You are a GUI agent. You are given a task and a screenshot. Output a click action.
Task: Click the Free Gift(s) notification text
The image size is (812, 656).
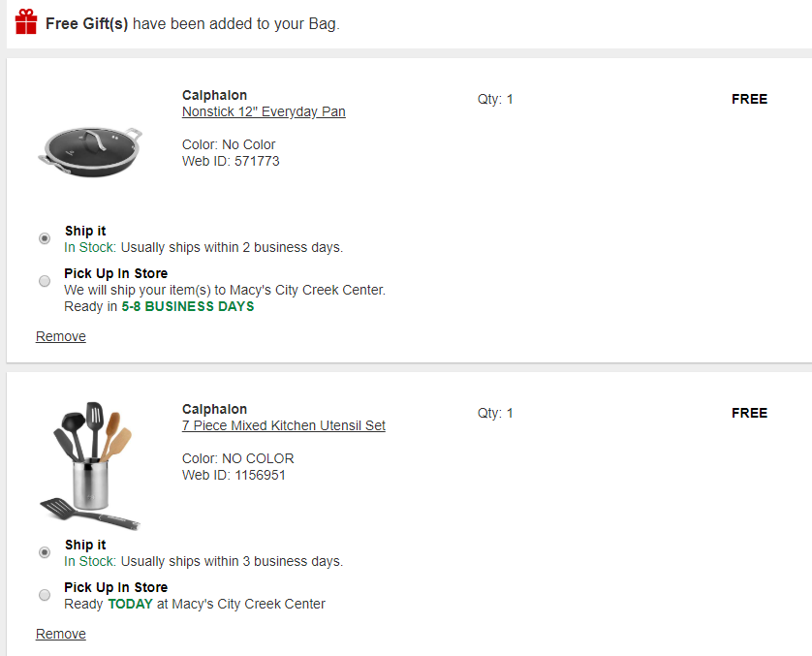click(x=192, y=23)
